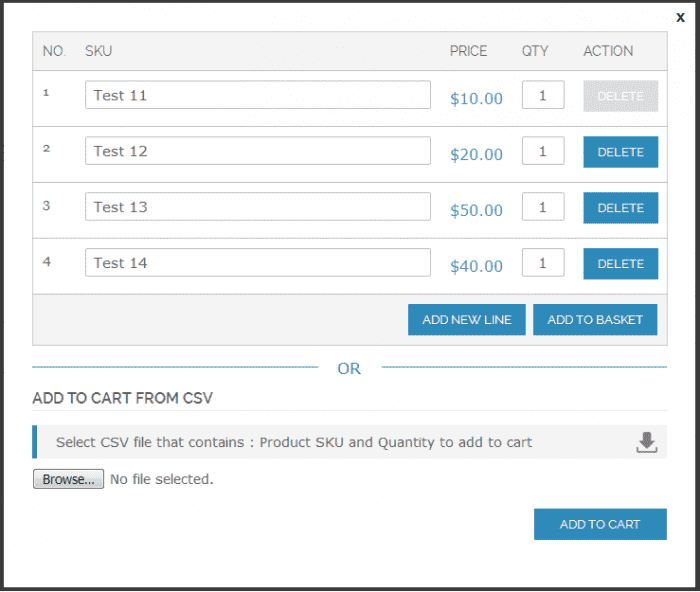Viewport: 700px width, 592px height.
Task: Select the quantity box for Test 12
Action: 543,151
